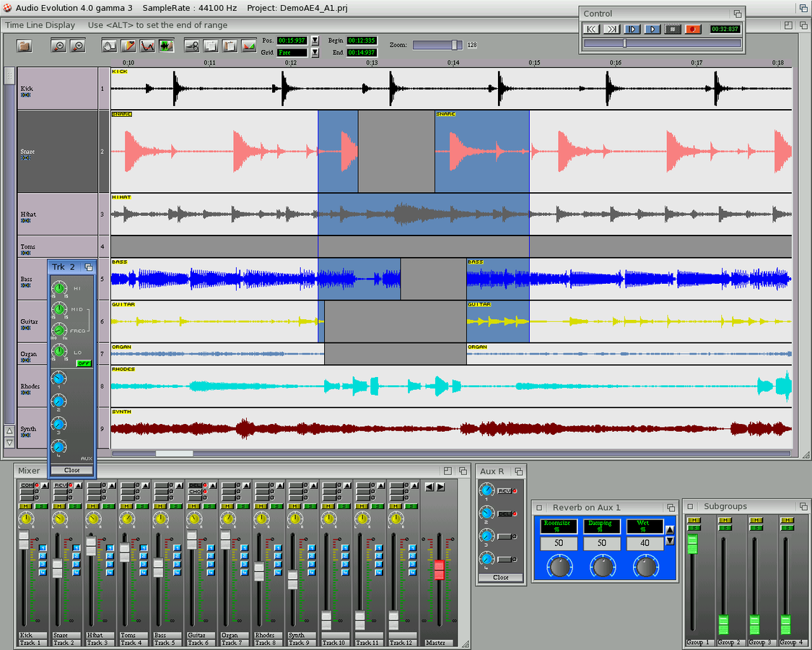Select the pencil edit tool
Viewport: 812px width, 650px height.
coord(128,45)
